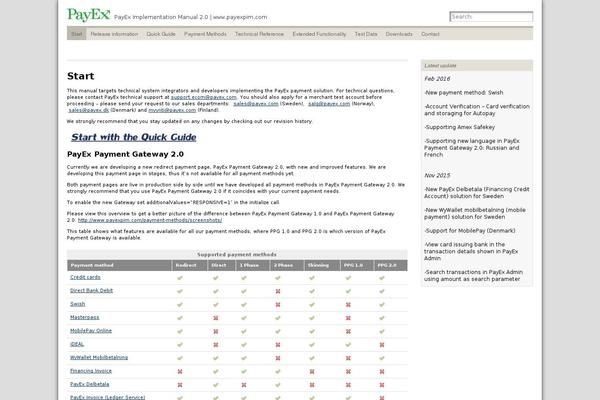Screen dimensions: 600x400
Task: Click the PayEx Delbetala 1 Phase red cross
Action: point(244,385)
